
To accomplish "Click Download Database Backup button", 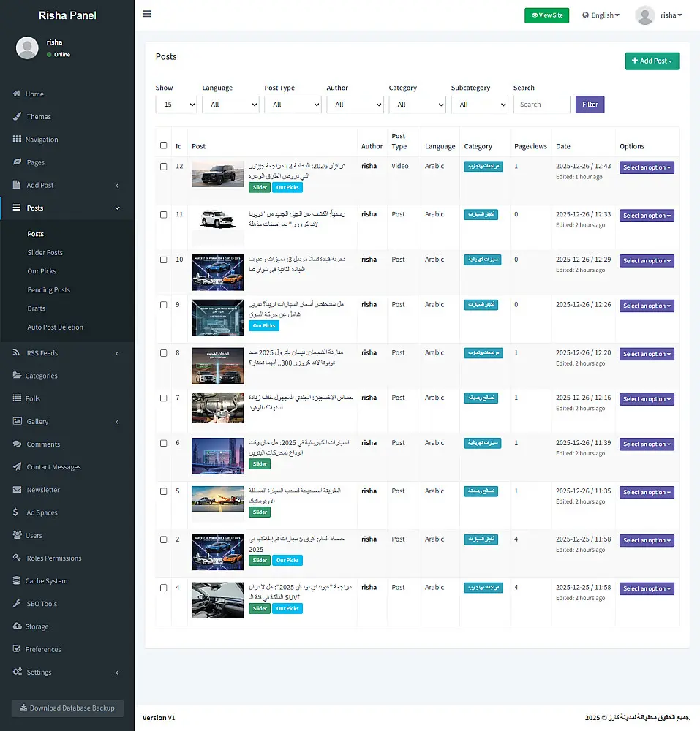I will (67, 708).
